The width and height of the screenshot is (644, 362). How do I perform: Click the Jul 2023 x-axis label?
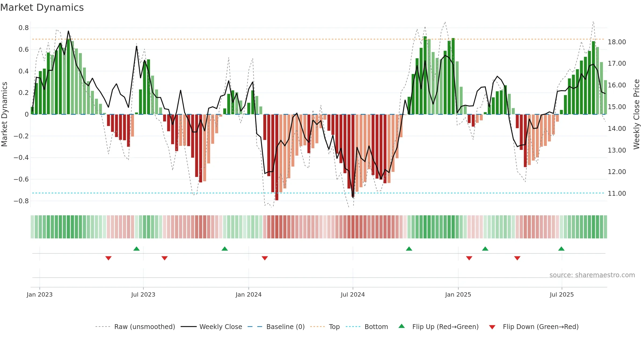tap(143, 294)
